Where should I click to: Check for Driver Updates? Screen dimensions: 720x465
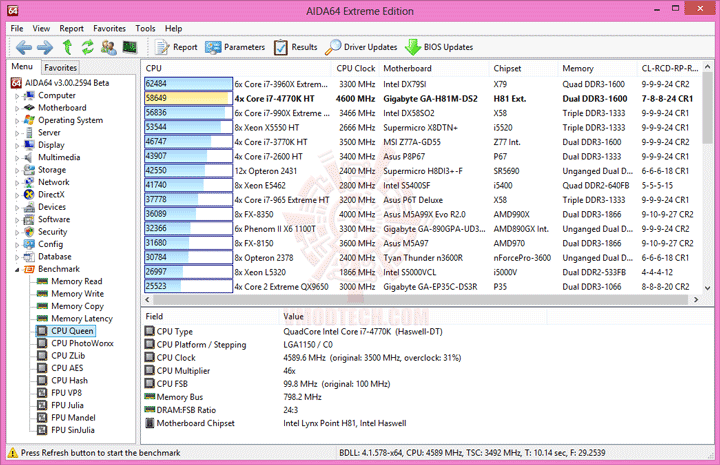[x=361, y=47]
